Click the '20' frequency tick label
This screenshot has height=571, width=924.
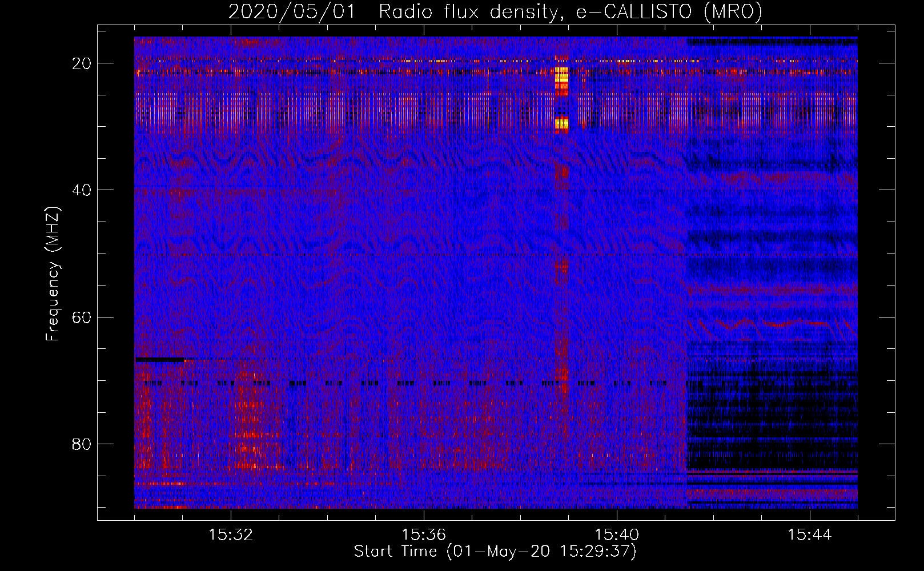tap(82, 63)
